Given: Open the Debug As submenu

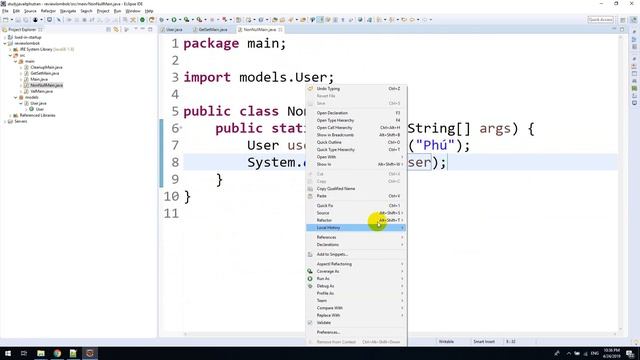Looking at the screenshot, I should [356, 286].
